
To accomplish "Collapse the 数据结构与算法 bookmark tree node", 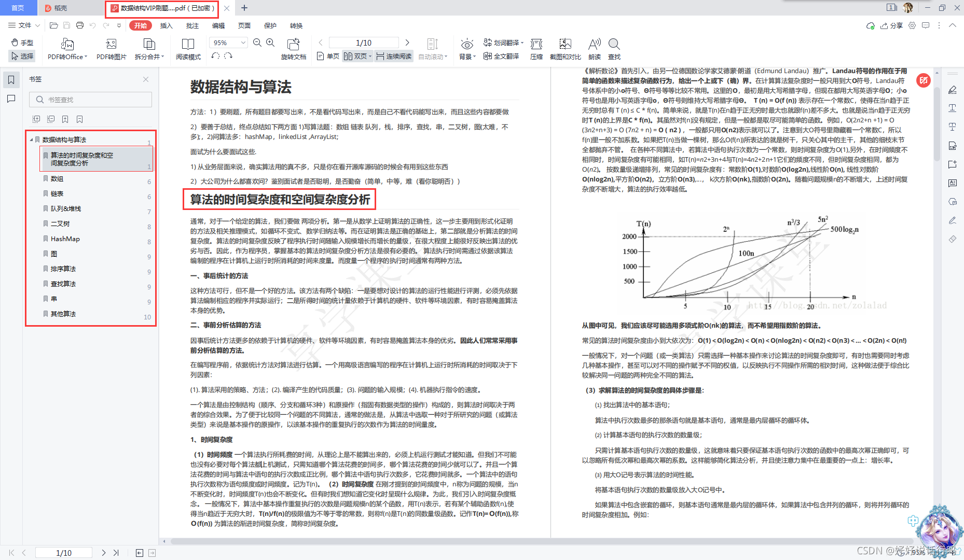I will click(x=31, y=139).
